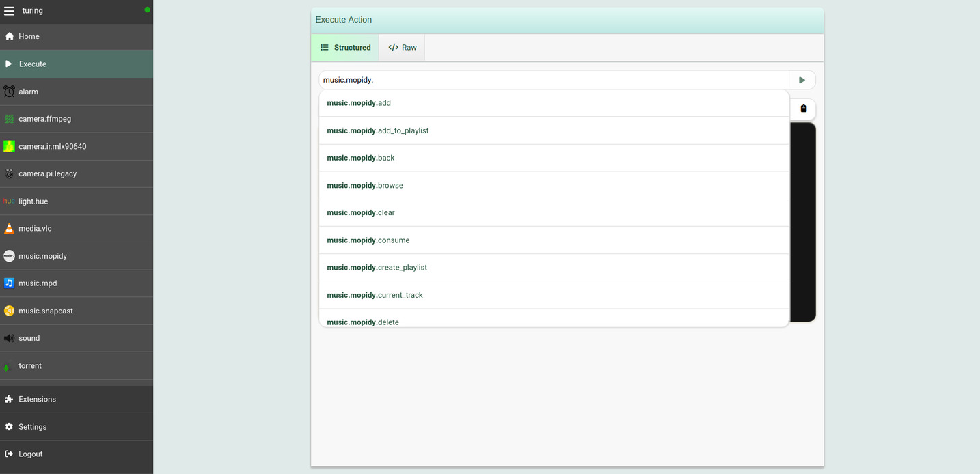Click the clipboard copy icon
Viewport: 980px width, 474px height.
coord(803,108)
